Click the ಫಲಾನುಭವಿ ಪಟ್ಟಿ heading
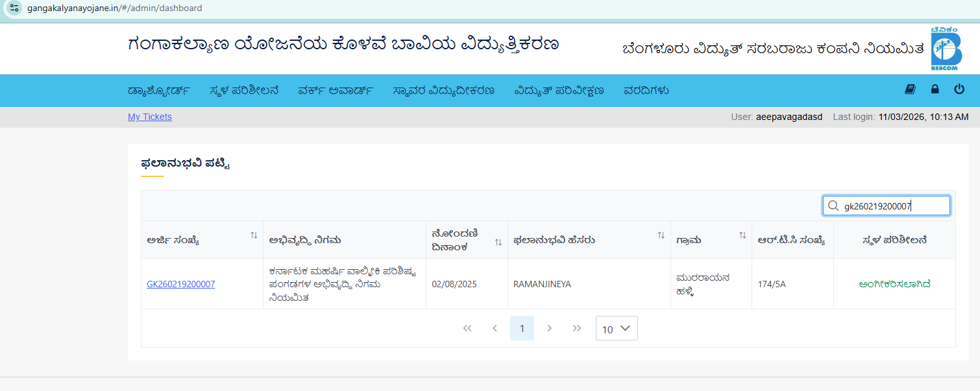The width and height of the screenshot is (980, 391). [x=186, y=163]
